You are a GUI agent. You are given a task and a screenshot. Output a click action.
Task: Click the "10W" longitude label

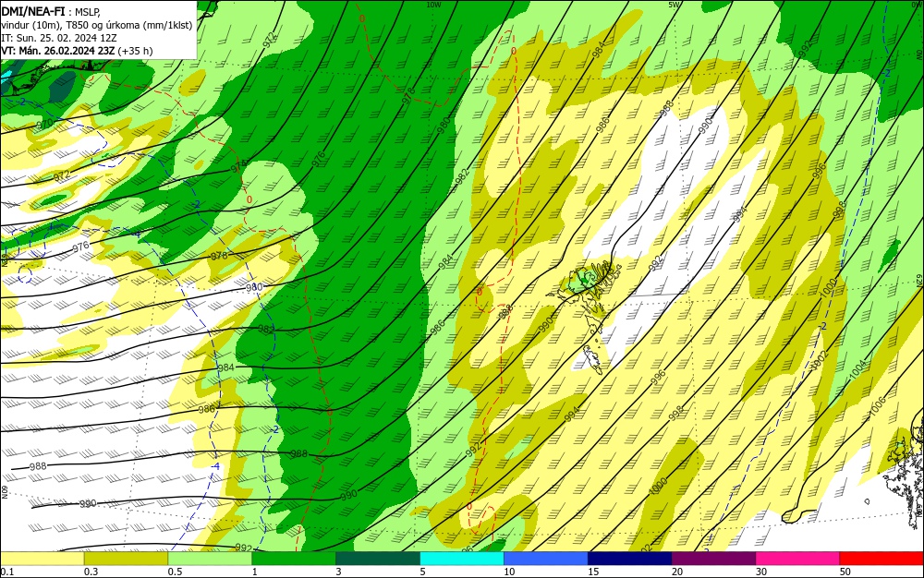click(433, 5)
